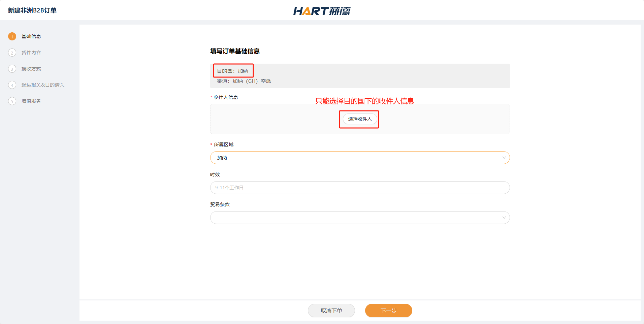Switch to 增值服务 step label
Viewport: 644px width, 324px height.
pyautogui.click(x=31, y=101)
